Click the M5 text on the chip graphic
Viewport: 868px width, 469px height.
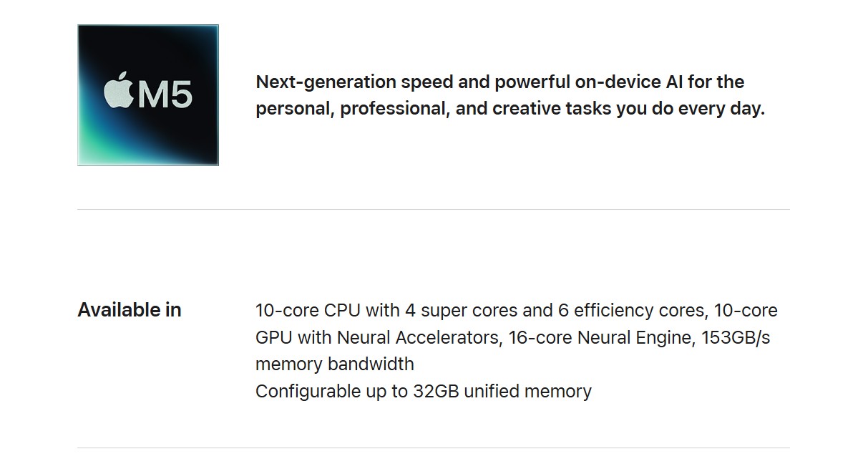coord(165,95)
